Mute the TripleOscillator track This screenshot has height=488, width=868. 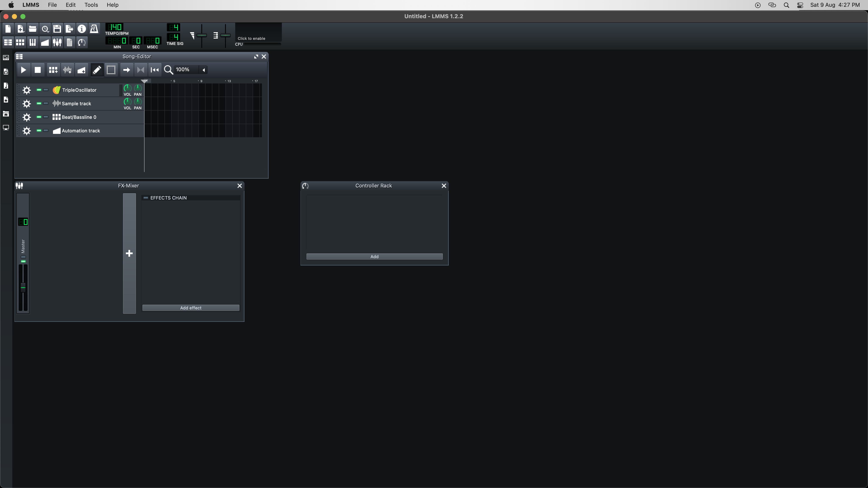pos(39,90)
